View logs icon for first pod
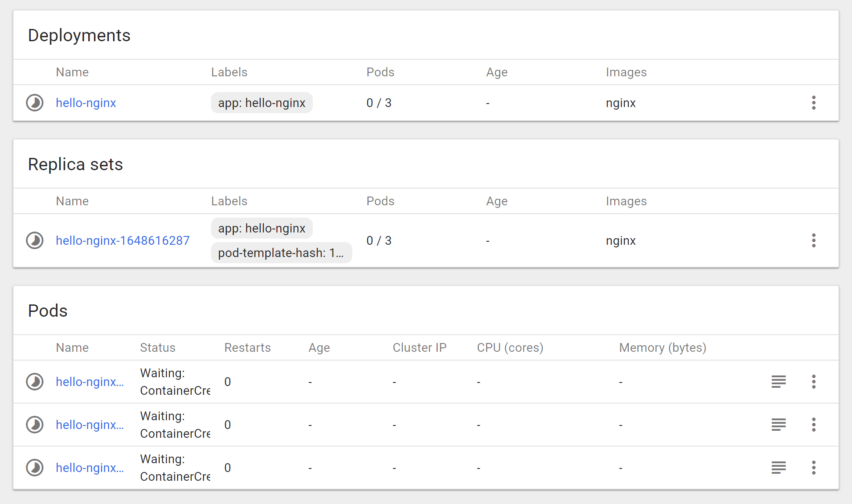 point(779,382)
